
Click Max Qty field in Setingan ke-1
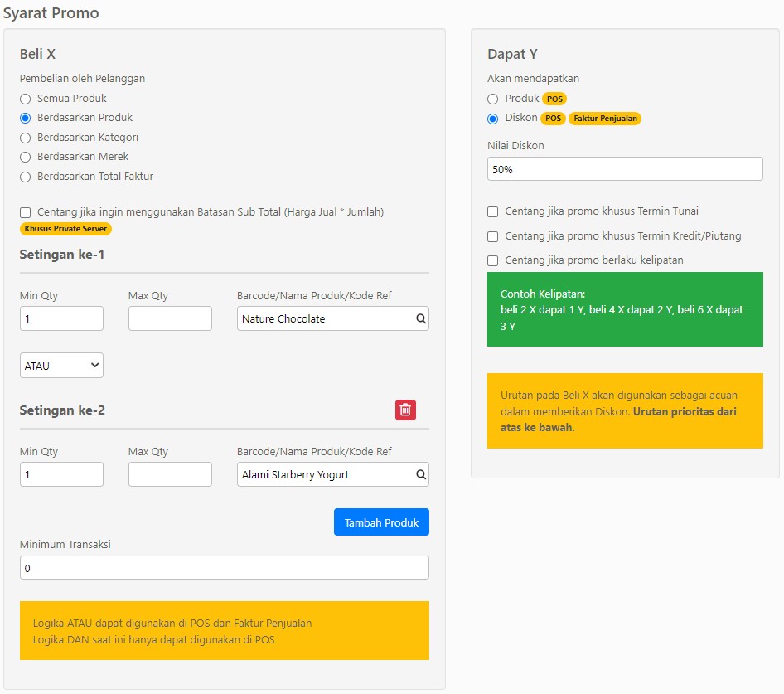click(x=170, y=318)
